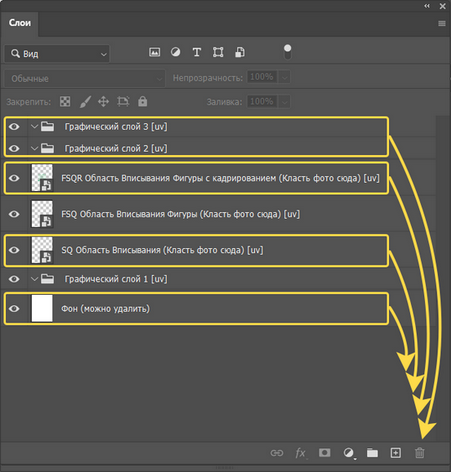Screen dimensions: 451x472
Task: Filter layers by smart objects
Action: click(240, 52)
